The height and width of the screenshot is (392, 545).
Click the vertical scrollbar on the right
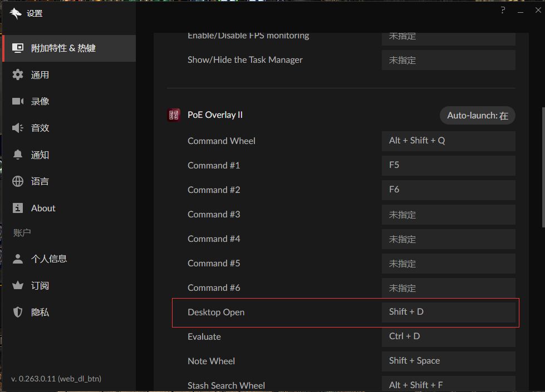tap(542, 167)
